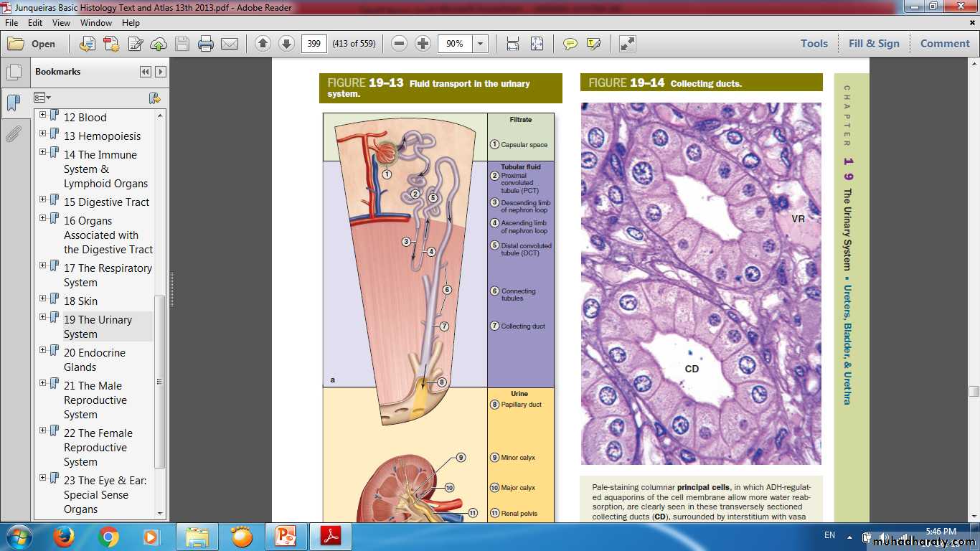Click the email envelope icon in toolbar

click(230, 44)
